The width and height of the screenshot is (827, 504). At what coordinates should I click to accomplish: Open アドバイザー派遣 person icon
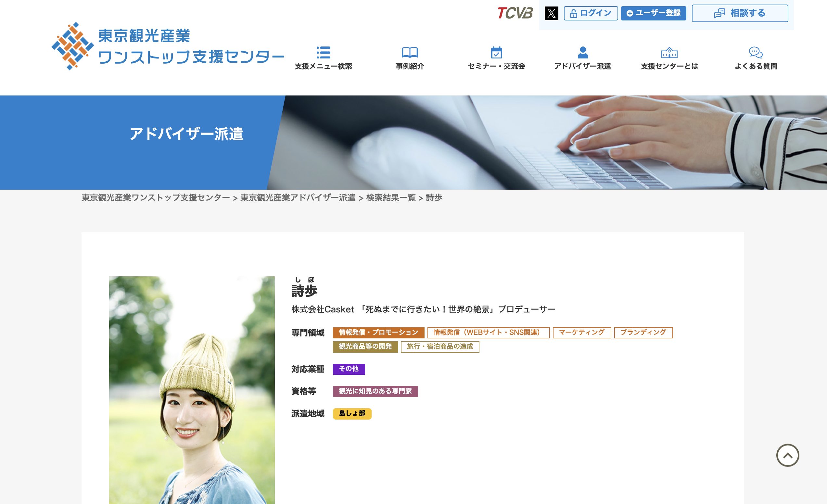click(x=583, y=53)
